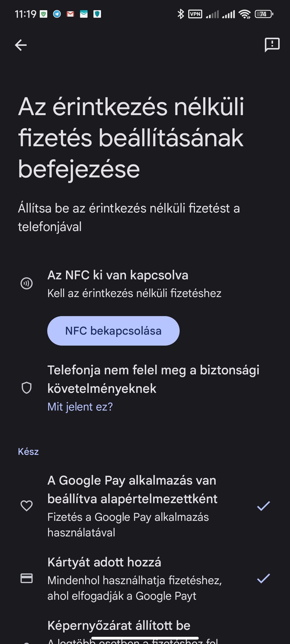The image size is (290, 644).
Task: Tap the Wi-Fi signal icon
Action: click(x=245, y=14)
